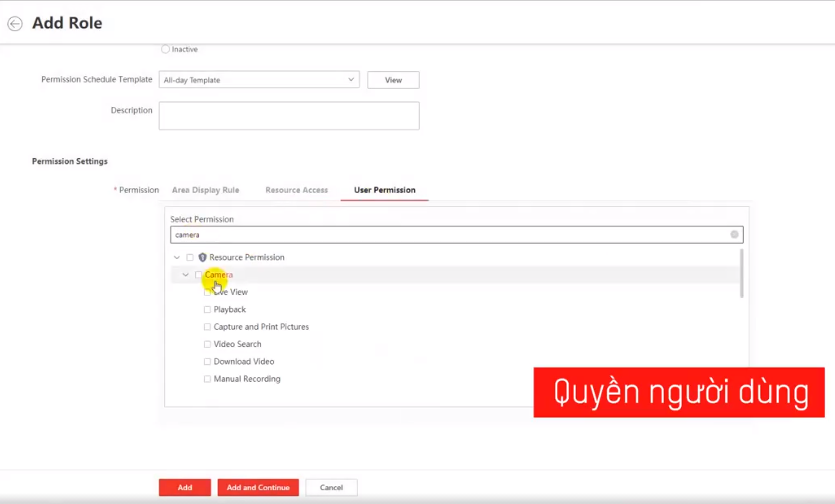This screenshot has width=835, height=504.
Task: Tick the Playback permission checkbox
Action: point(207,310)
